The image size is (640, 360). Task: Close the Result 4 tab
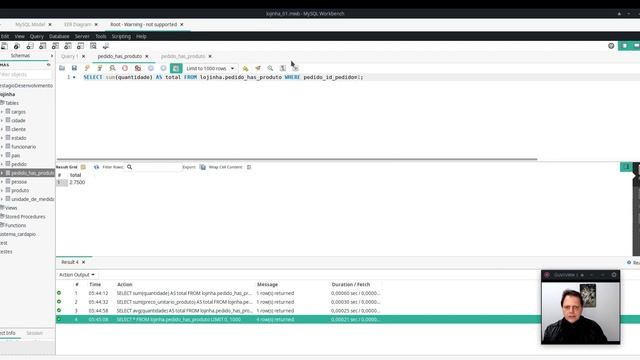coord(83,262)
